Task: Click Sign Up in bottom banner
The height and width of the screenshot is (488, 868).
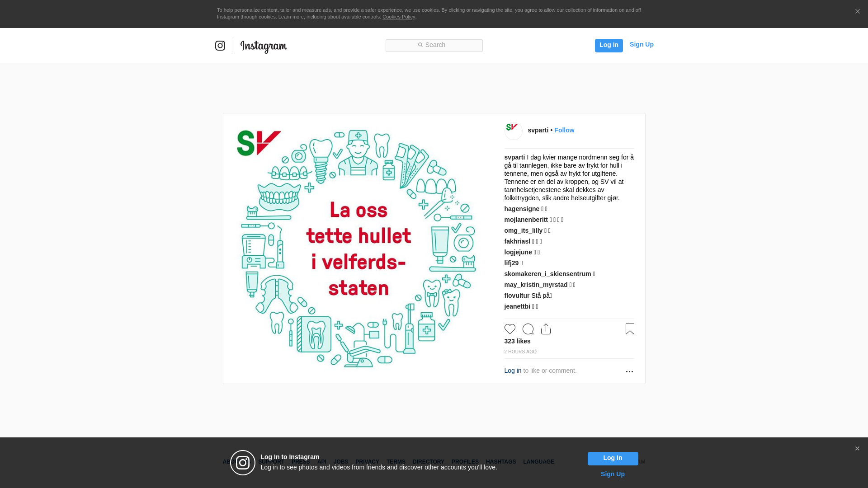Action: [x=613, y=474]
